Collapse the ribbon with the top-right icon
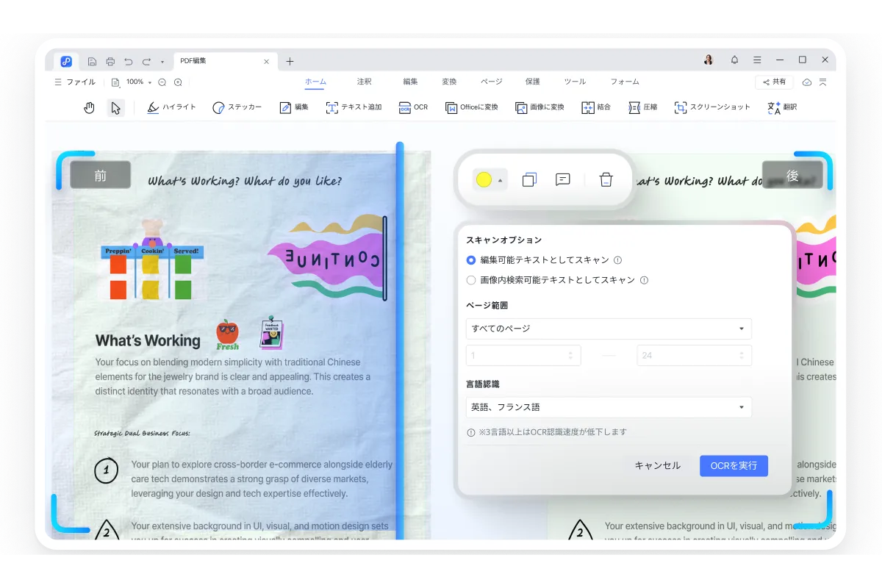 (824, 82)
